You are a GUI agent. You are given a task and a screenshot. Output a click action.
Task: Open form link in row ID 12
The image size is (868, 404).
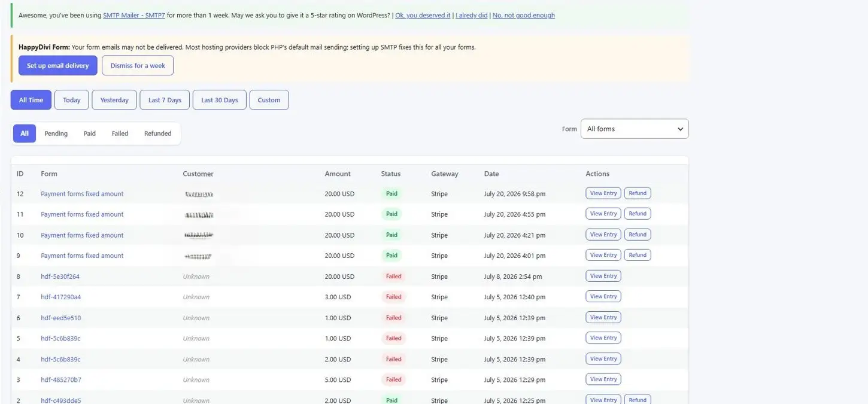[82, 194]
